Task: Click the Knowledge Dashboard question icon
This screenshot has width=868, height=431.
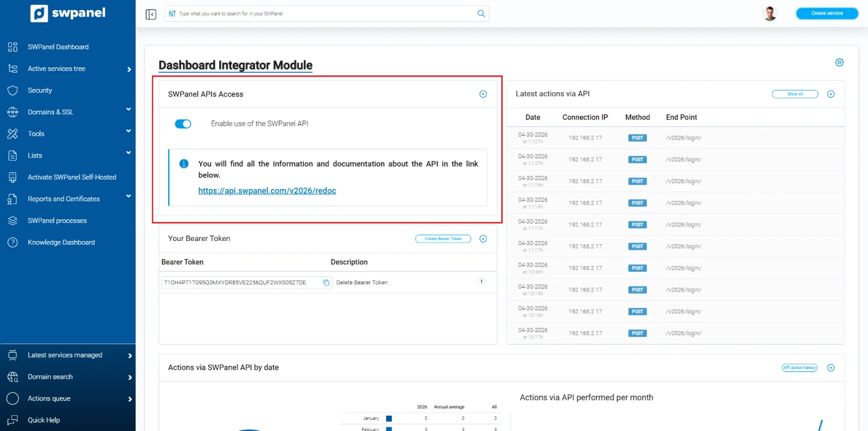Action: 12,242
